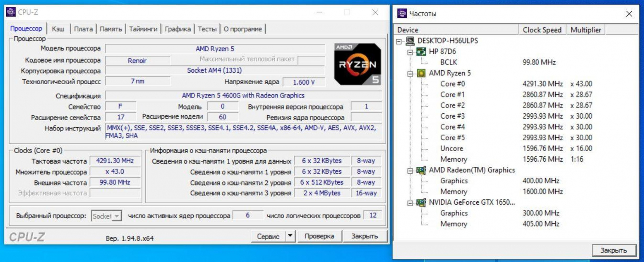Select the Core #3 row
Image resolution: width=644 pixels, height=262 pixels.
[x=452, y=116]
